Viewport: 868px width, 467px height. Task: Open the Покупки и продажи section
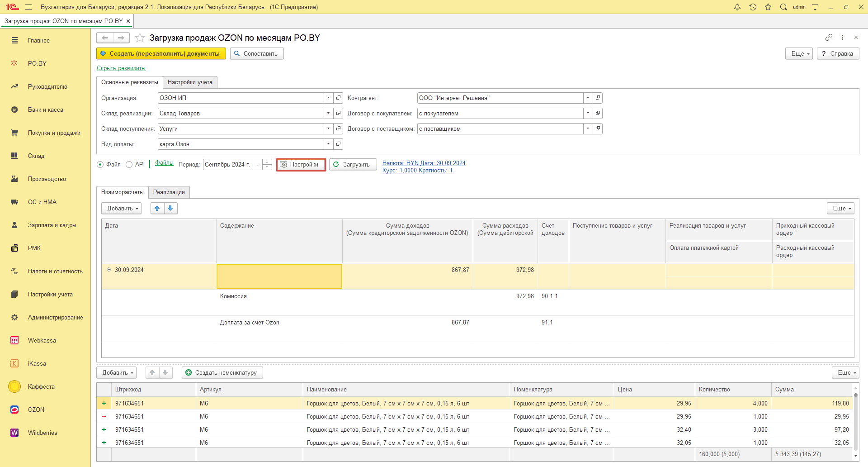click(x=54, y=133)
